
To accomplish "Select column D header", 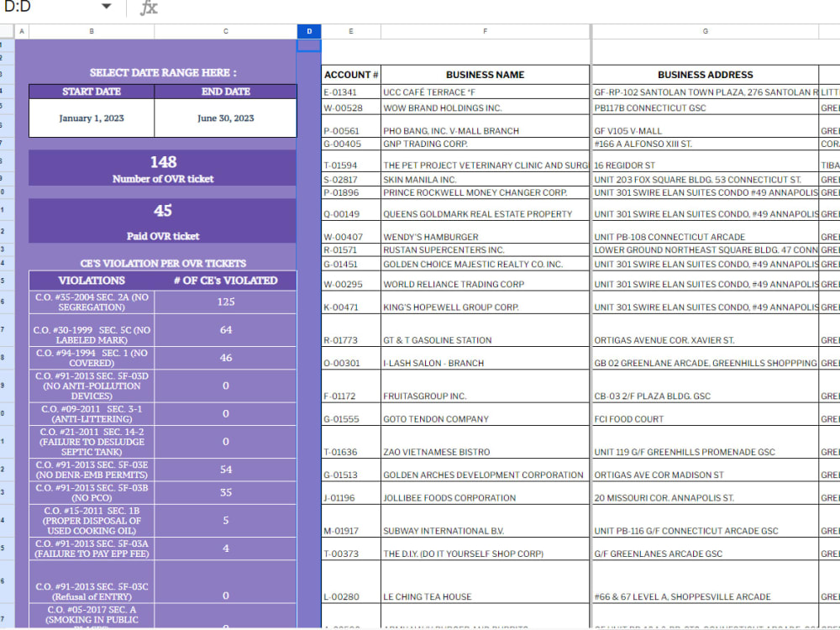I will [309, 31].
